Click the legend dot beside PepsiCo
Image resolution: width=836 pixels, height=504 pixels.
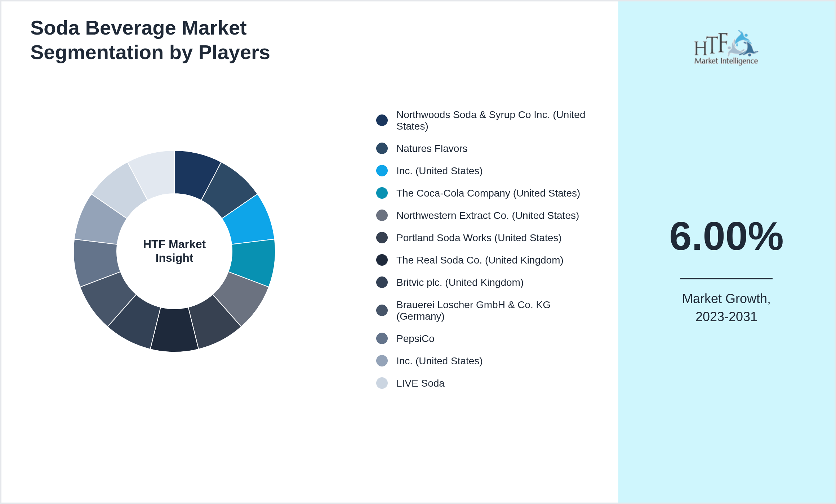point(382,338)
